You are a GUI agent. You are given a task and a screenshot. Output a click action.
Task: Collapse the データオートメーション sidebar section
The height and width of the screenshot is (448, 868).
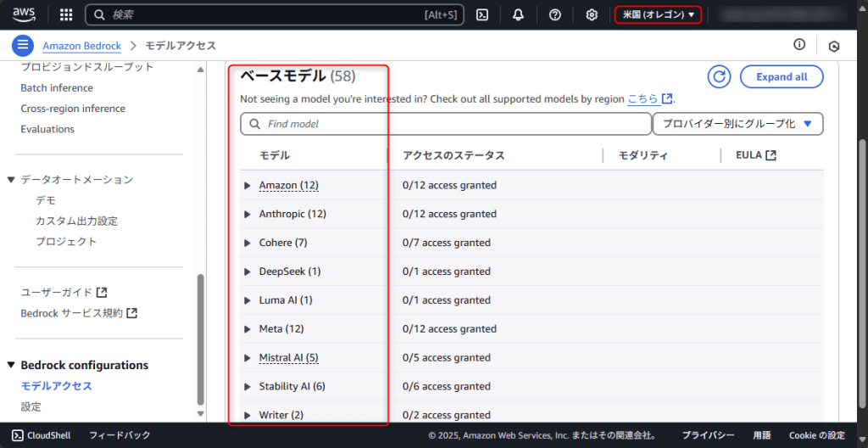10,180
